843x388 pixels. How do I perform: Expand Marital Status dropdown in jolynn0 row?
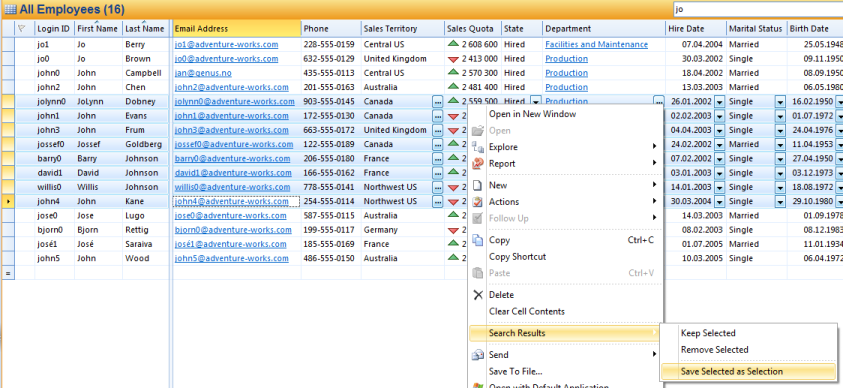pyautogui.click(x=780, y=102)
